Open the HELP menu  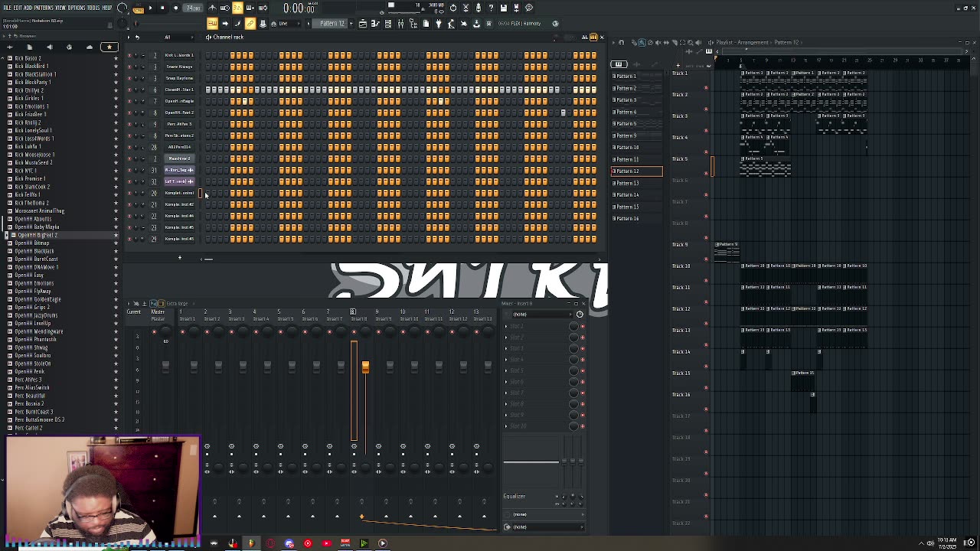pos(108,8)
